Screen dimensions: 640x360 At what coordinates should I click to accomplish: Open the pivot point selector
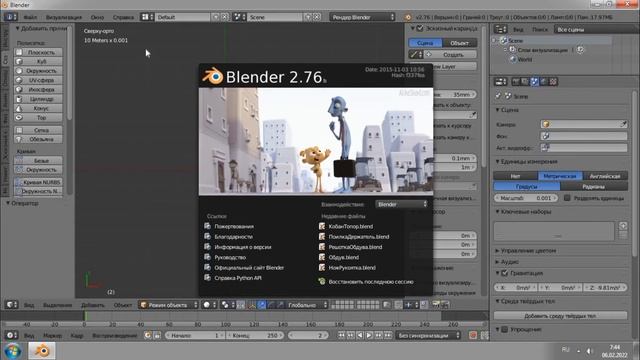(227, 304)
